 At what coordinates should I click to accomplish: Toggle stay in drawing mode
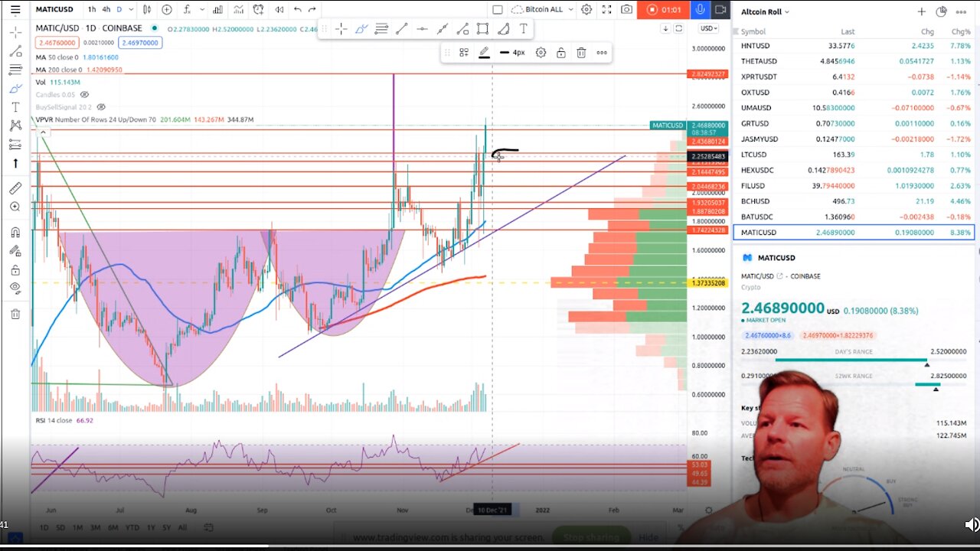point(15,251)
